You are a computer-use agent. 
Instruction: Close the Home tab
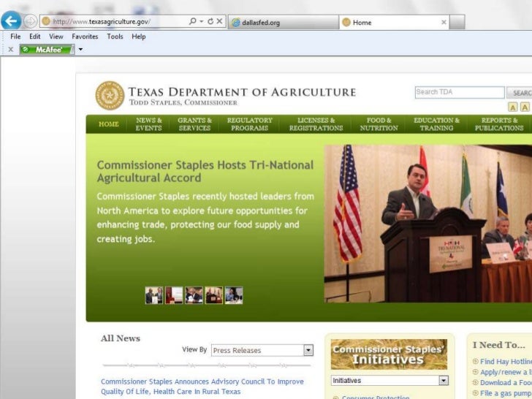coord(444,23)
